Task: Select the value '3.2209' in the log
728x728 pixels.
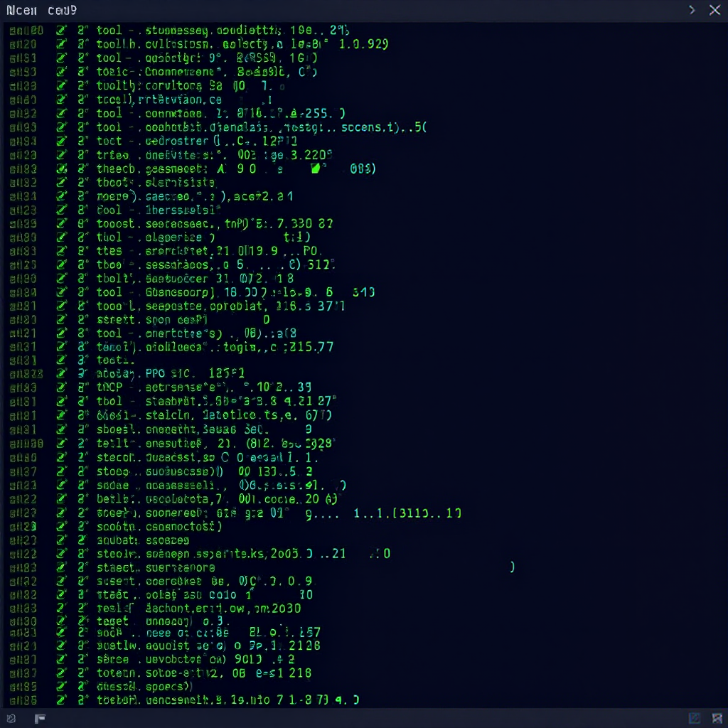Action: (x=311, y=154)
